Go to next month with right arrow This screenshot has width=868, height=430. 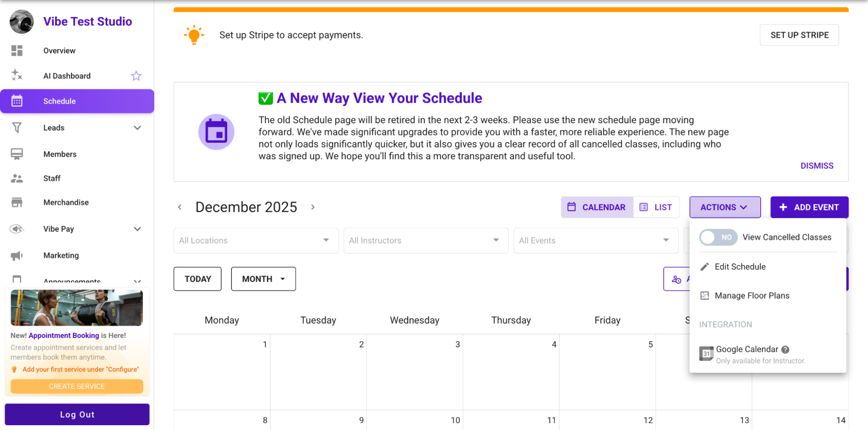(313, 207)
